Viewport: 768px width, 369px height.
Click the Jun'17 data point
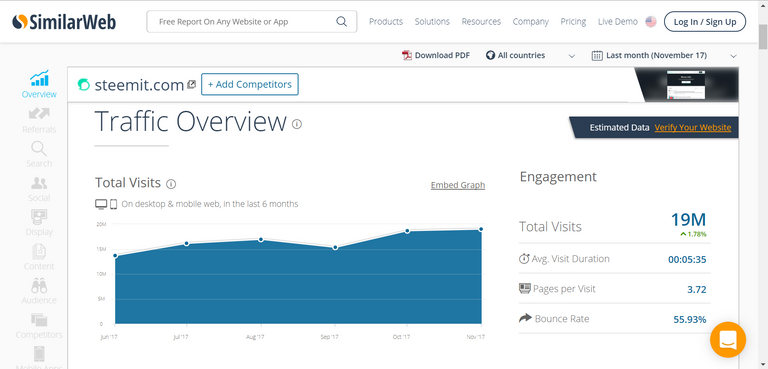(115, 255)
